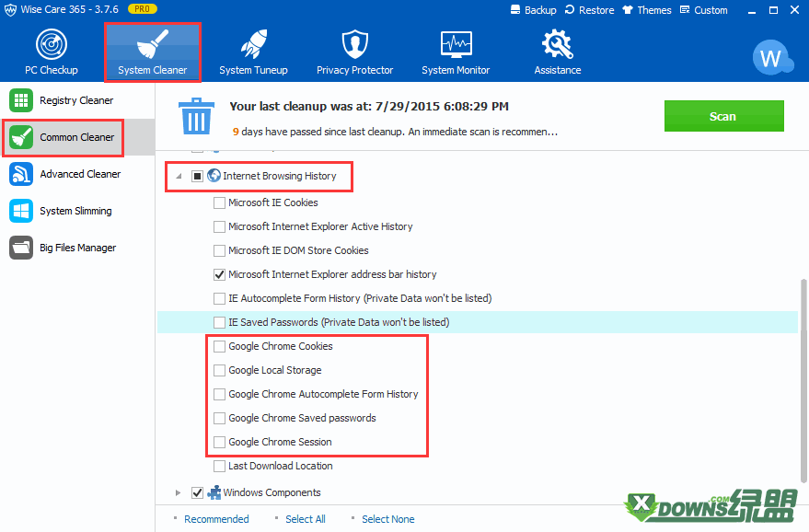Click the Windows Components puzzle icon

[x=214, y=492]
